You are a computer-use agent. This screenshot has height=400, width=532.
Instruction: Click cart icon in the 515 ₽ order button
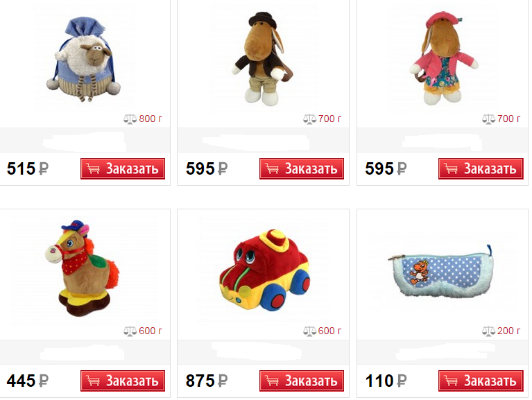pos(93,168)
